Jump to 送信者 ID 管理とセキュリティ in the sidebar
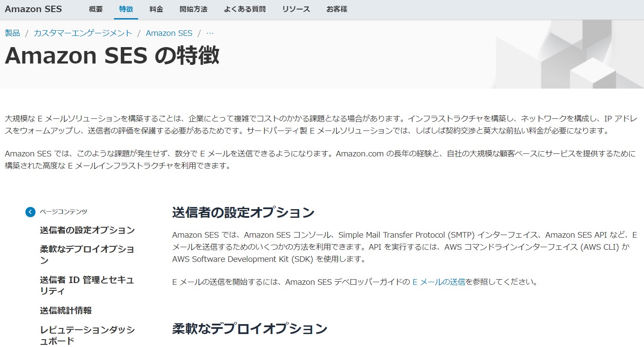644x347 pixels. (x=87, y=285)
